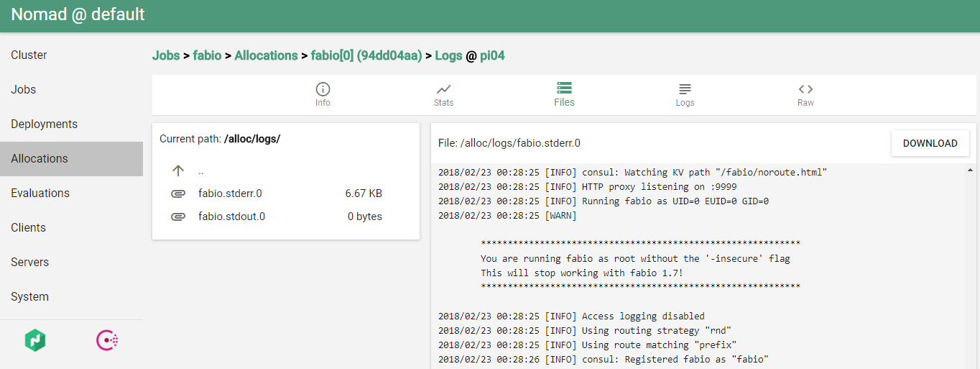Click the 0 bytes file size
This screenshot has height=369, width=980.
(365, 217)
